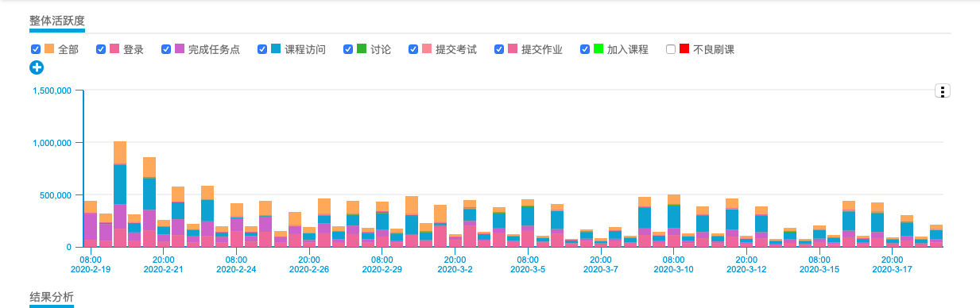
Task: Enable the 不良刷课 checkbox
Action: click(672, 49)
